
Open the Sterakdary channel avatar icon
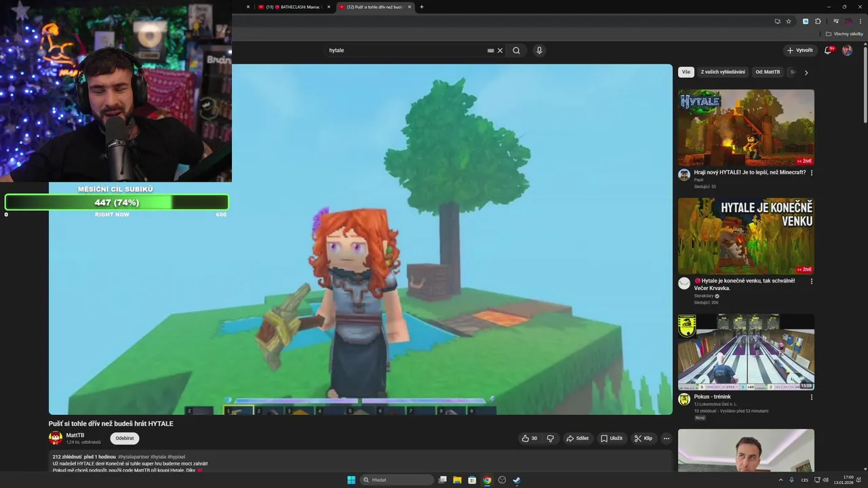click(684, 283)
